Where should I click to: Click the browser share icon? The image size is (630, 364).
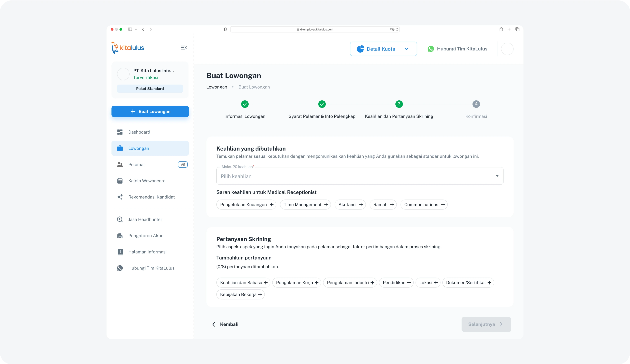tap(501, 29)
